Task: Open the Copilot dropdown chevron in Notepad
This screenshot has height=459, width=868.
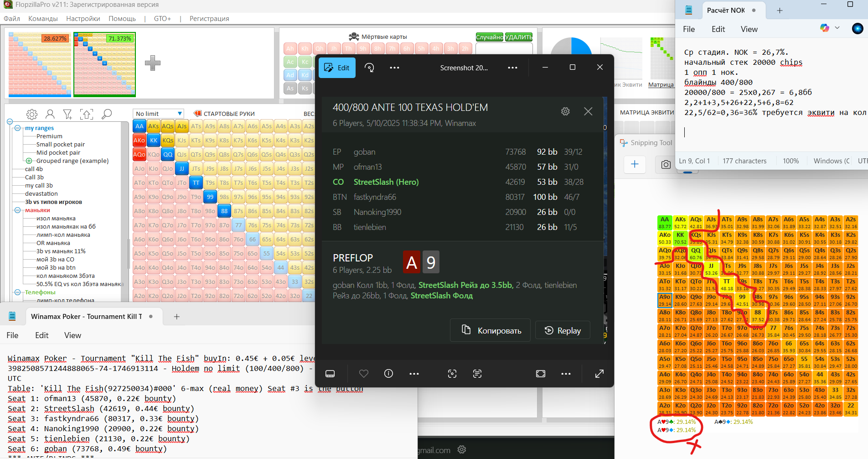Action: (837, 28)
